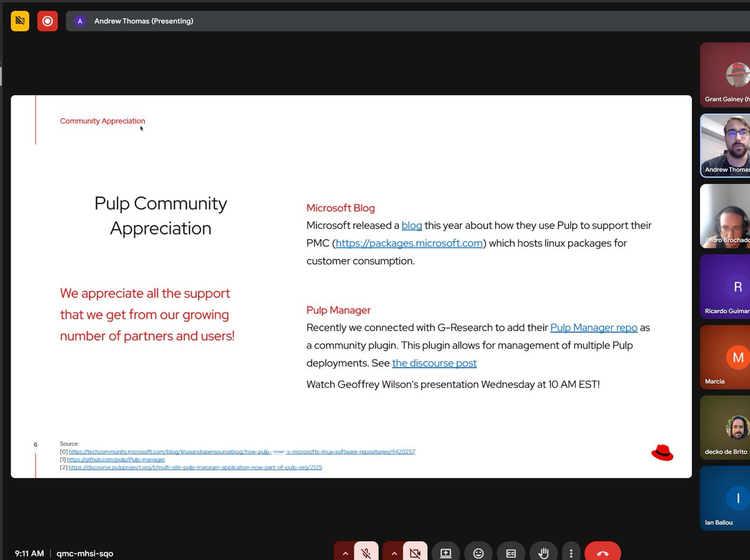Click 'Watch Geoffrey Wilson's presentation' line
Viewport: 750px width, 560px height.
(x=453, y=384)
